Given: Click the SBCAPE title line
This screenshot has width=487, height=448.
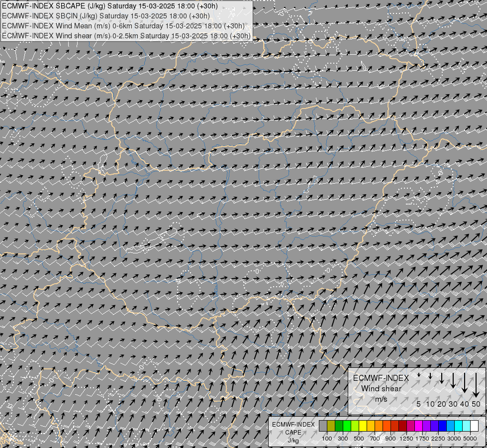Looking at the screenshot, I should click(109, 6).
